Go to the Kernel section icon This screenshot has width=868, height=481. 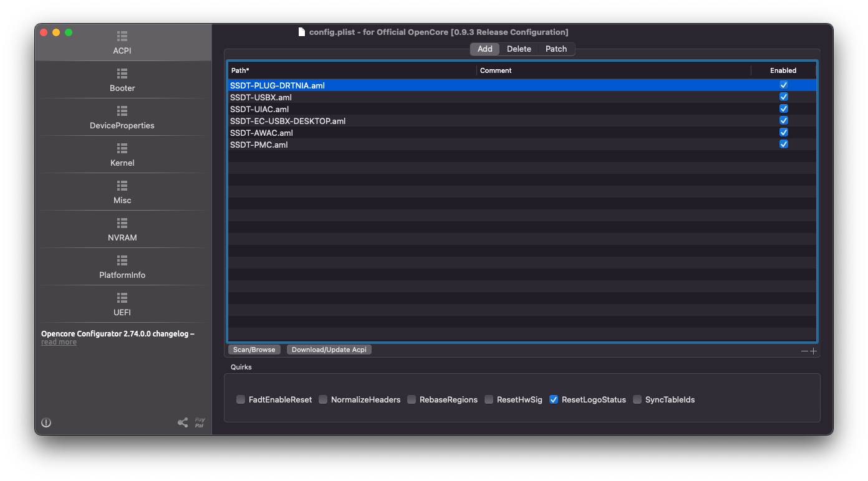[x=122, y=148]
